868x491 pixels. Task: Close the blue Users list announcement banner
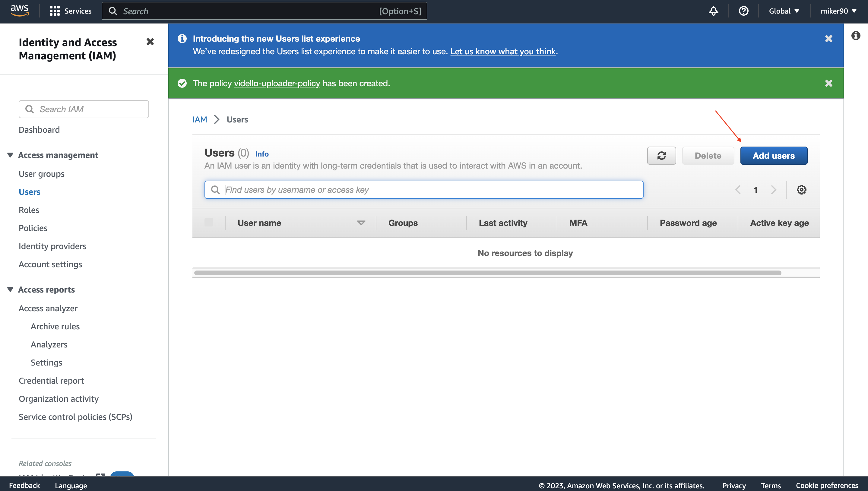click(x=828, y=39)
